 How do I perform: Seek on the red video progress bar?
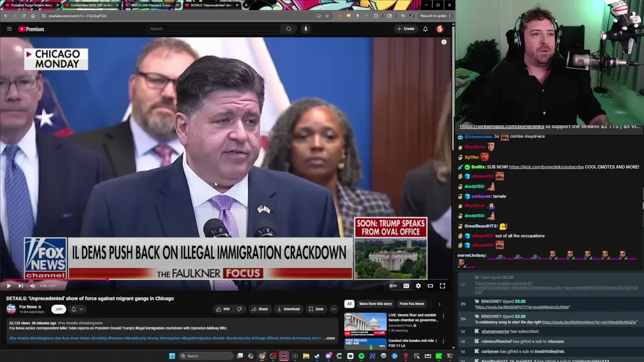coord(225,279)
